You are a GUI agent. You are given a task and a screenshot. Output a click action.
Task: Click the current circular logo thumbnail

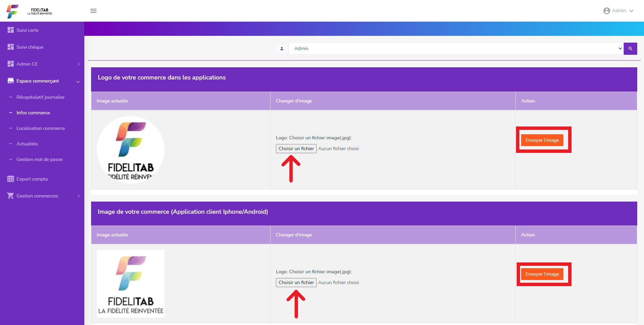(x=131, y=150)
